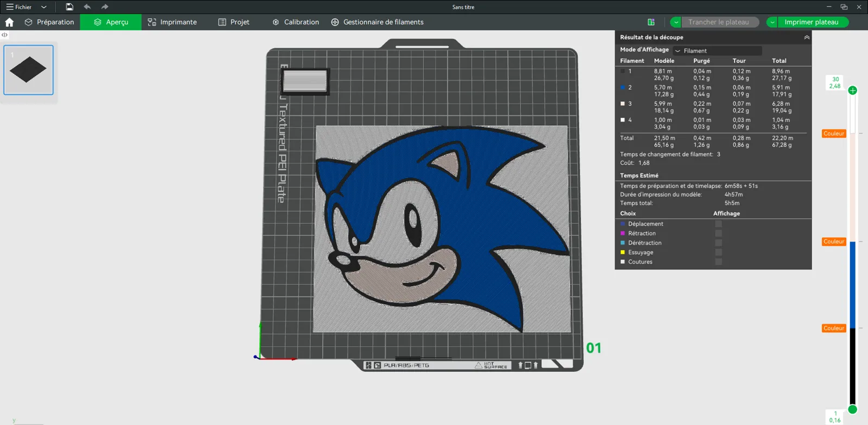Open Gestionnaire de filaments
The width and height of the screenshot is (868, 425).
377,22
